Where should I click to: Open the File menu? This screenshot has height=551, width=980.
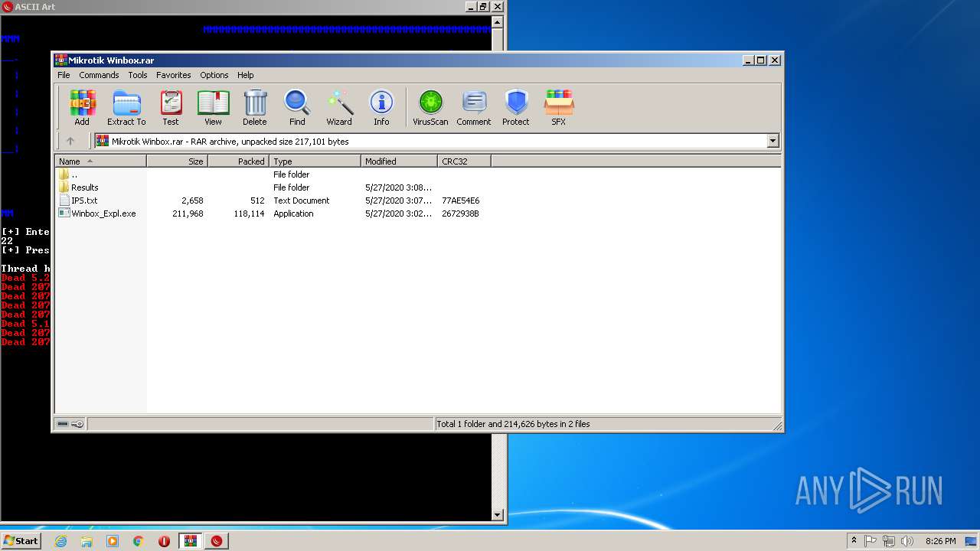(x=64, y=75)
